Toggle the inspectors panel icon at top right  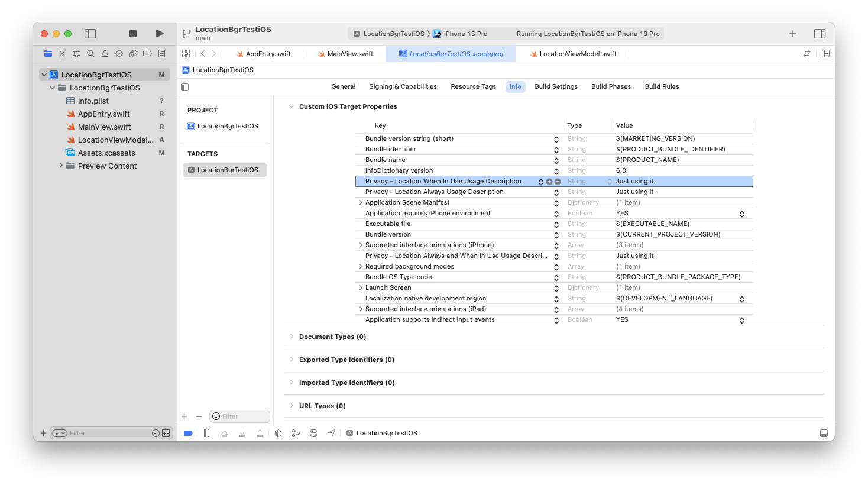tap(820, 34)
